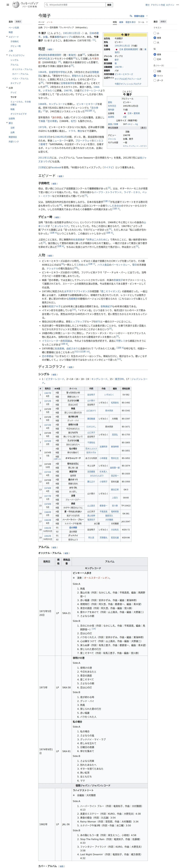This screenshot has height=868, width=186.
Task: Select wide width 広め option
Action: 155,59
